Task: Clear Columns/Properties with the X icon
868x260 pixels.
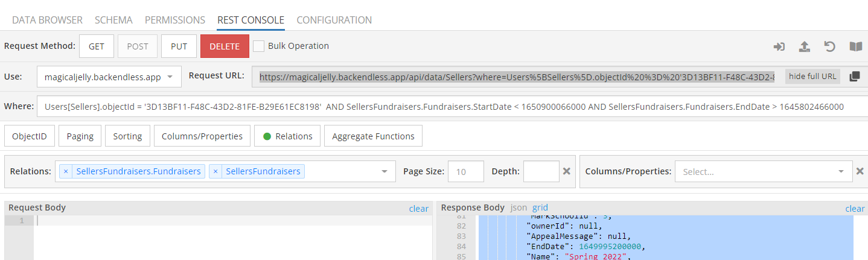Action: 860,171
